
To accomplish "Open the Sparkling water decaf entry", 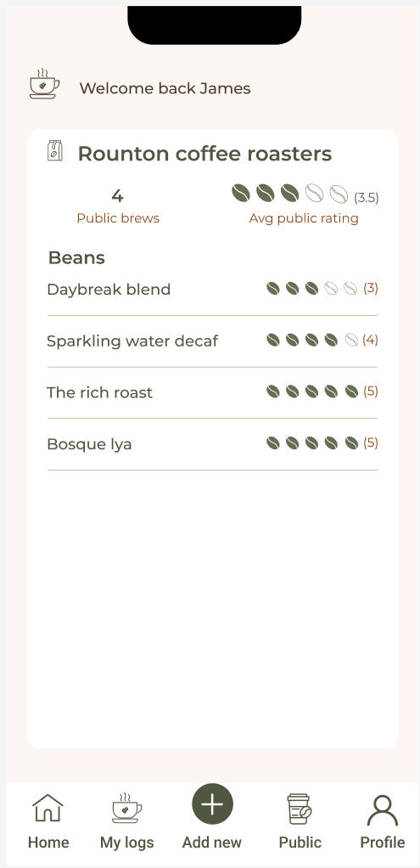I will point(212,341).
